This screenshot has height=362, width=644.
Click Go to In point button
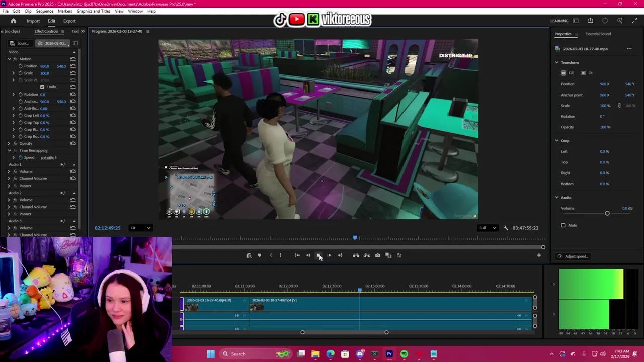tap(297, 255)
